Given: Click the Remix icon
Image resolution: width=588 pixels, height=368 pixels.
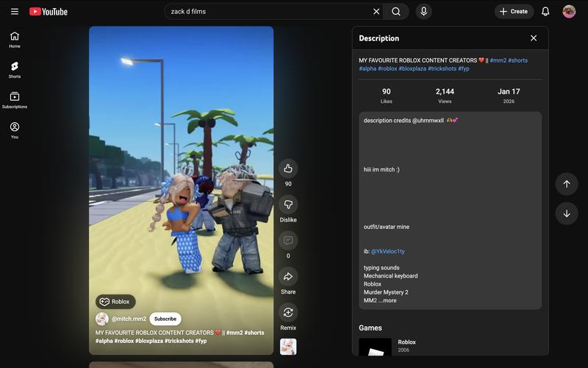Looking at the screenshot, I should [288, 312].
